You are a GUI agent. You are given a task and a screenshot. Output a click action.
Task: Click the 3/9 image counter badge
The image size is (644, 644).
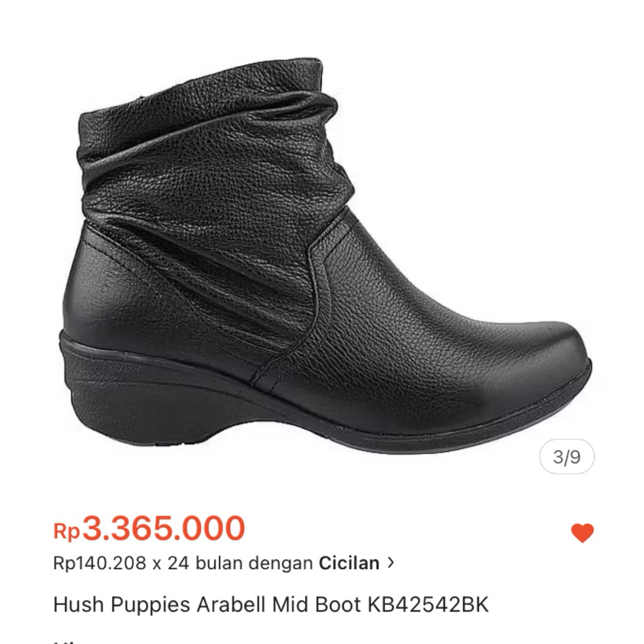coord(567,457)
